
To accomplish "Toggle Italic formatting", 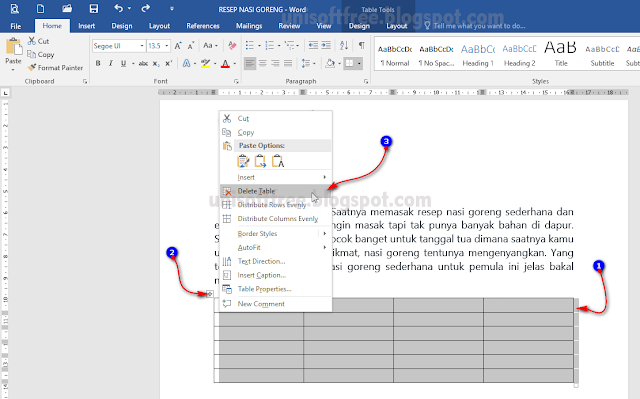I will [x=111, y=63].
